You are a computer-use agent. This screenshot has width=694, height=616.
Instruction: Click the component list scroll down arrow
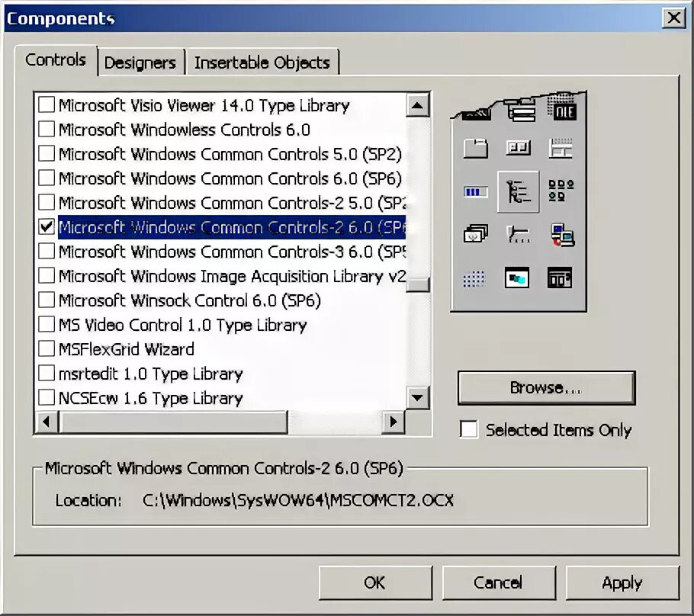point(417,397)
